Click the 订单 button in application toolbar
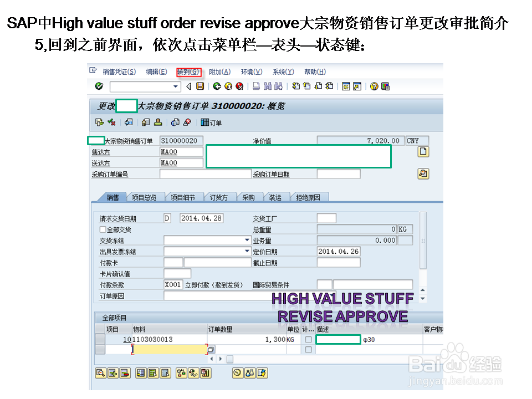This screenshot has width=532, height=399. click(x=211, y=122)
